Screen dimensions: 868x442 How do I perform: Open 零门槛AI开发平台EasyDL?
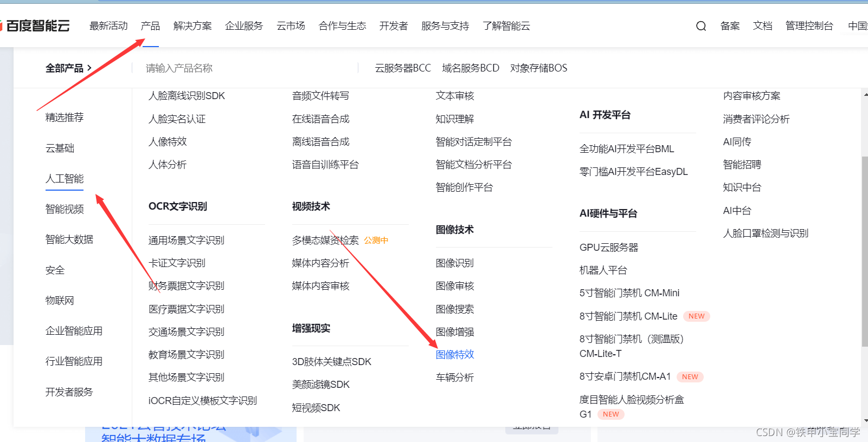click(633, 172)
